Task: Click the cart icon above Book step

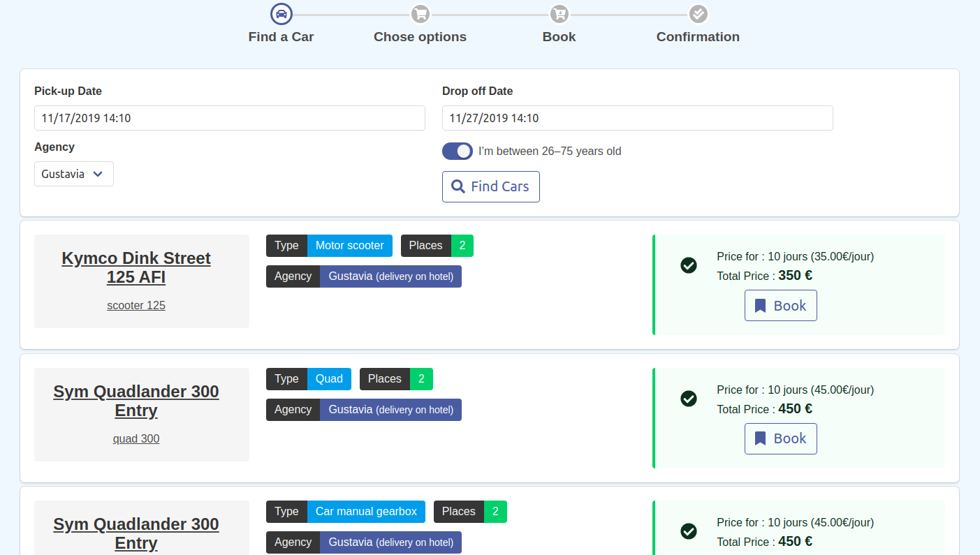Action: pos(559,14)
